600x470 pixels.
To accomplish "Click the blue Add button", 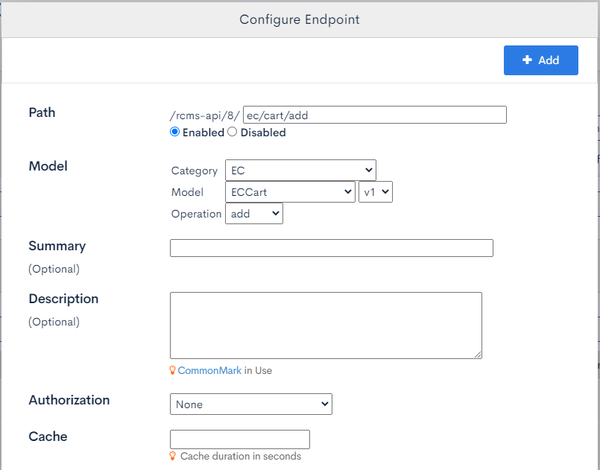I will point(541,60).
